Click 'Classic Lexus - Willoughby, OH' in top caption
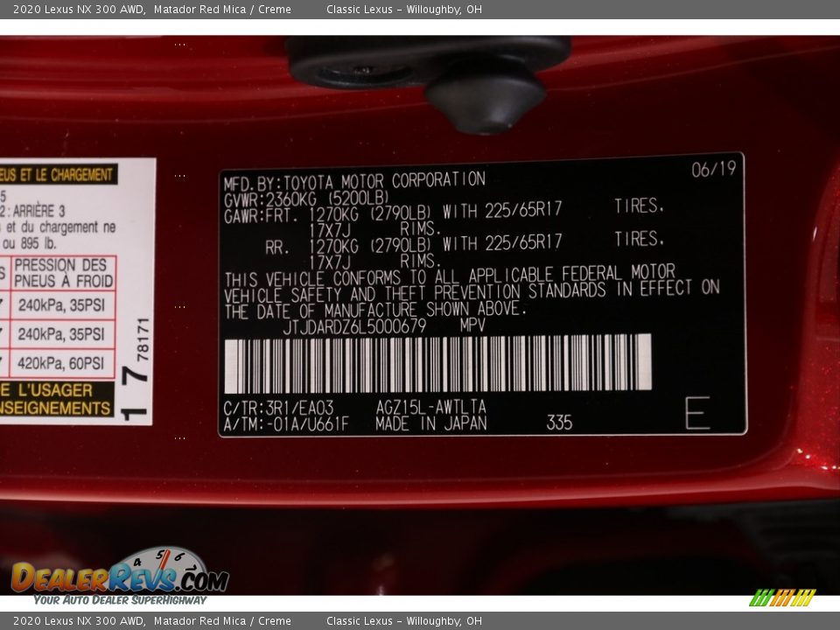This screenshot has width=840, height=630. pyautogui.click(x=403, y=10)
